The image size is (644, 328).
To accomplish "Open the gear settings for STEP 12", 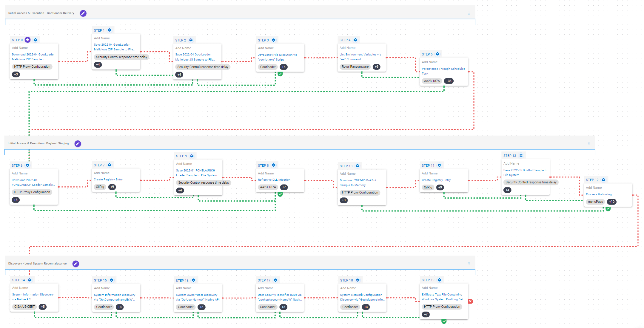I will point(603,180).
